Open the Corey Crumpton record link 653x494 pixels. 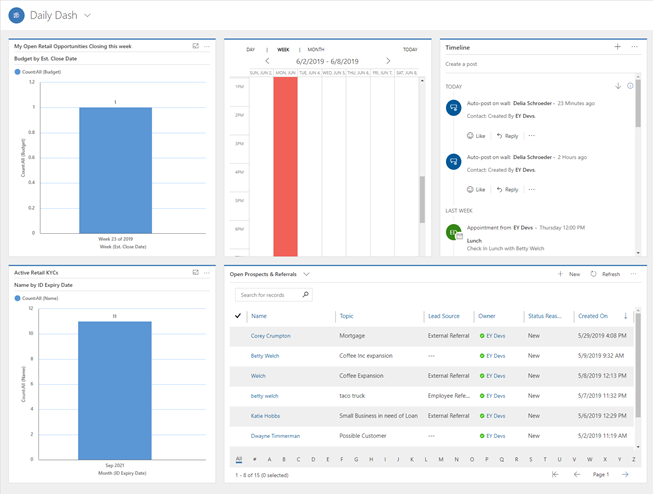(270, 336)
